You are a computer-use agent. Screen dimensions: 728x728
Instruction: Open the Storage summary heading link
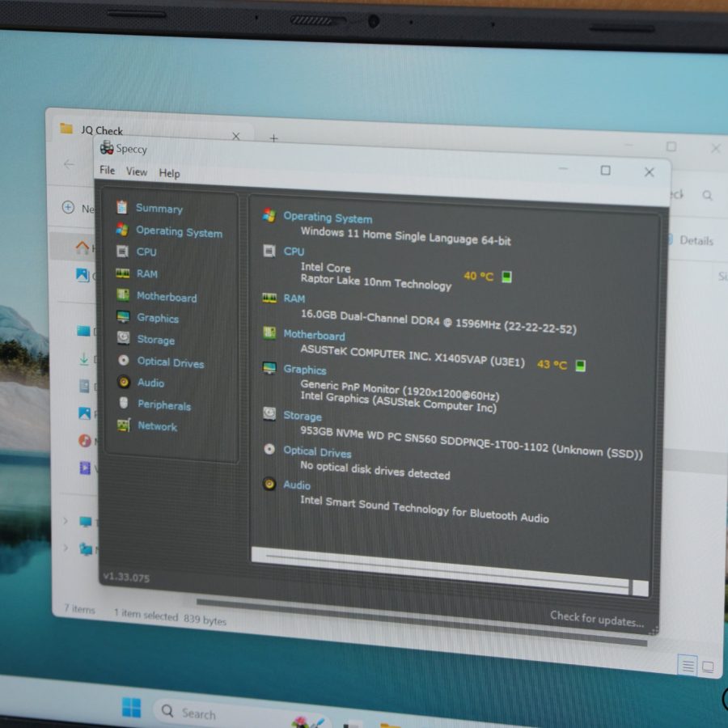click(x=303, y=416)
